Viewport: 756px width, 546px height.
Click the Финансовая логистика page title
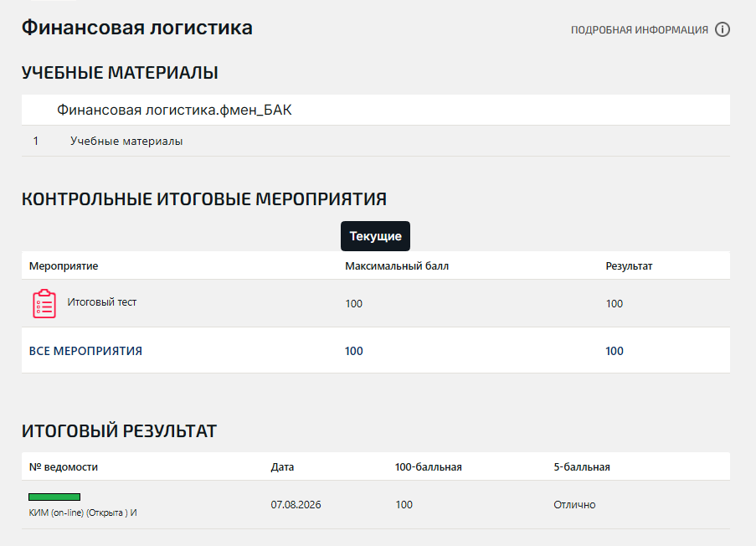coord(137,28)
